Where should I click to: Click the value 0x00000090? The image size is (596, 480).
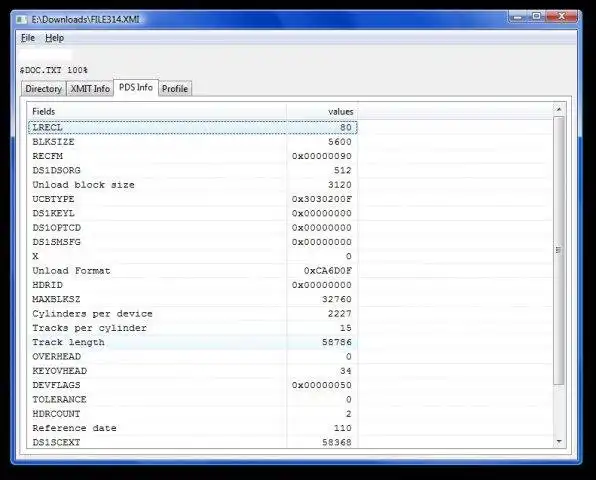322,156
